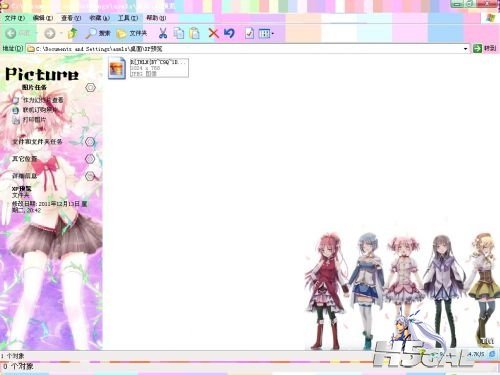Open the 文件(F) menu
This screenshot has height=375, width=500.
(x=15, y=18)
